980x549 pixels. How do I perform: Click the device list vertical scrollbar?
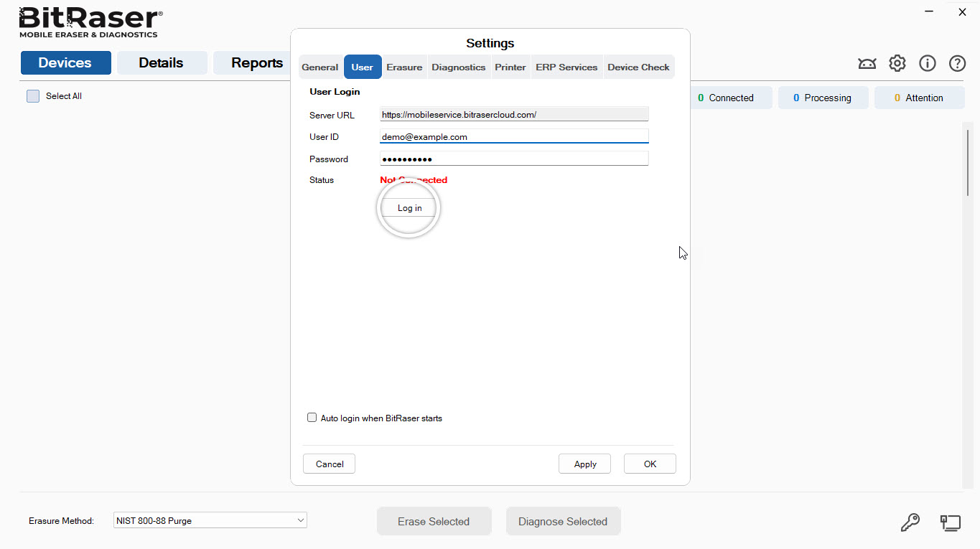click(x=968, y=161)
